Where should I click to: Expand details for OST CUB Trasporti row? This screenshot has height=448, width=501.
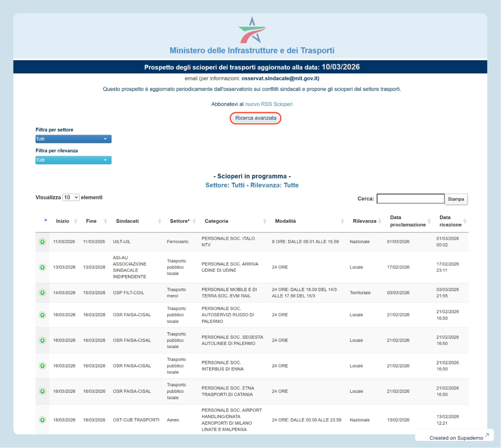click(42, 420)
